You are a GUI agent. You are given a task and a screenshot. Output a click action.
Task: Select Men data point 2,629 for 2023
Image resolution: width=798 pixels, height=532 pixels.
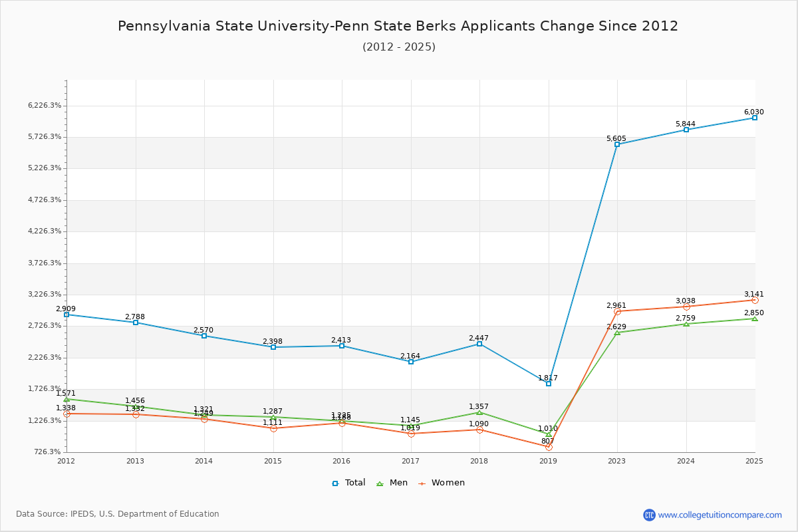coord(617,332)
